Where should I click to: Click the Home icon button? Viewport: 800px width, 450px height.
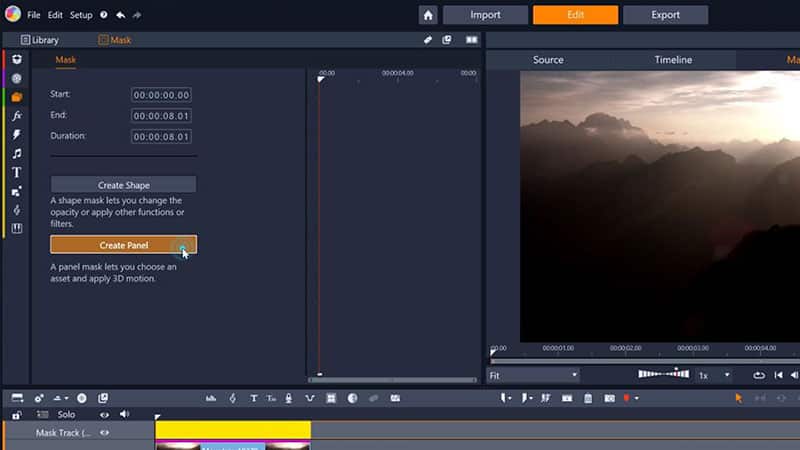point(428,15)
